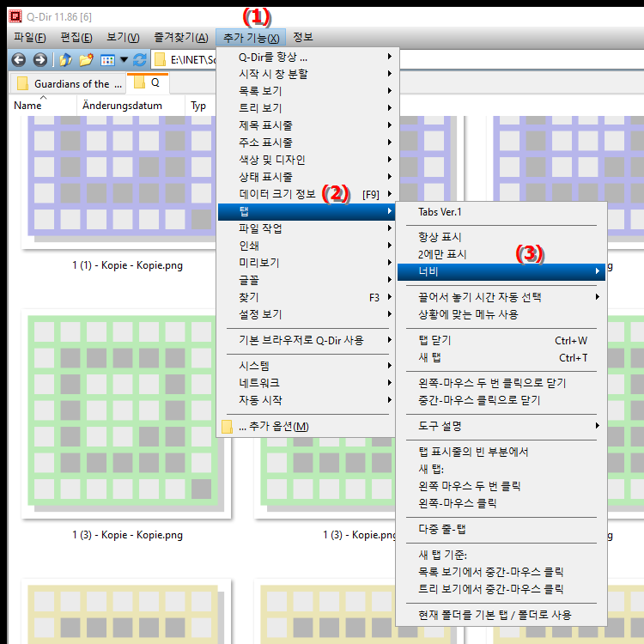The image size is (644, 644).
Task: Expand the 주소 표시줄 submenu
Action: [x=306, y=143]
